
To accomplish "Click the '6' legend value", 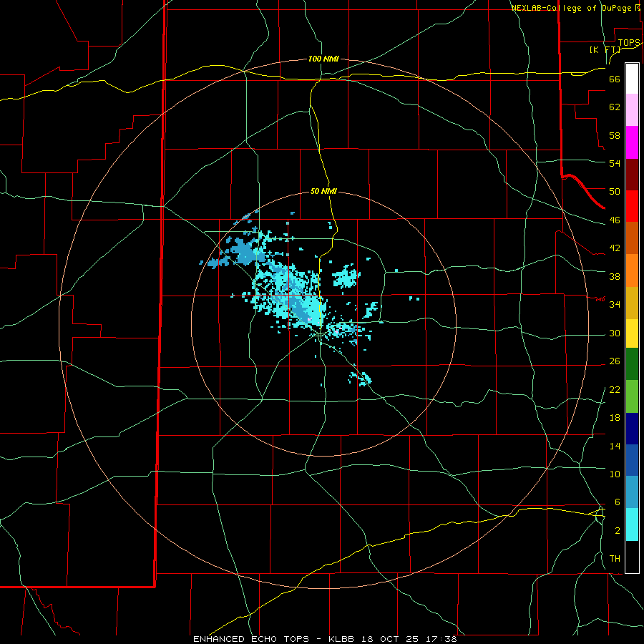I will click(617, 502).
